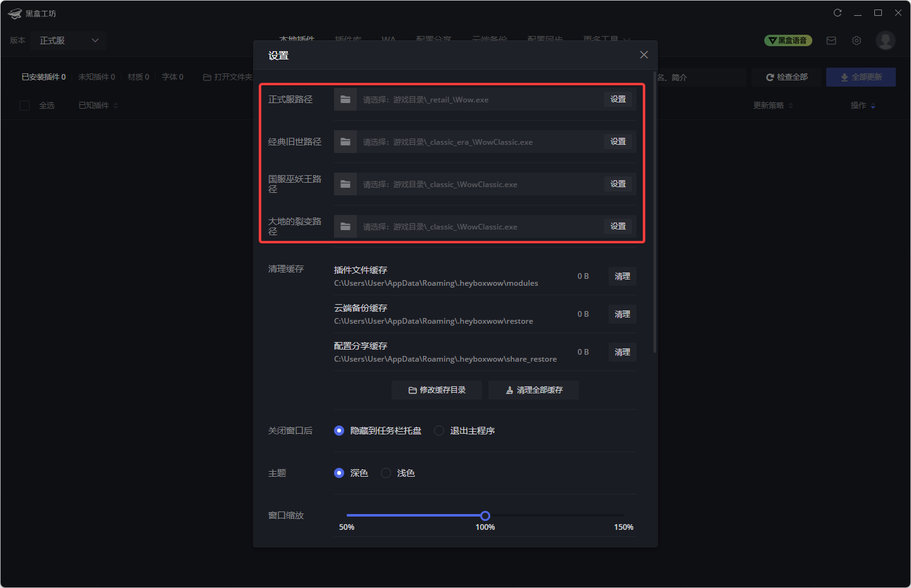The width and height of the screenshot is (911, 588).
Task: Select 退出主程序 after closing window
Action: pyautogui.click(x=439, y=431)
